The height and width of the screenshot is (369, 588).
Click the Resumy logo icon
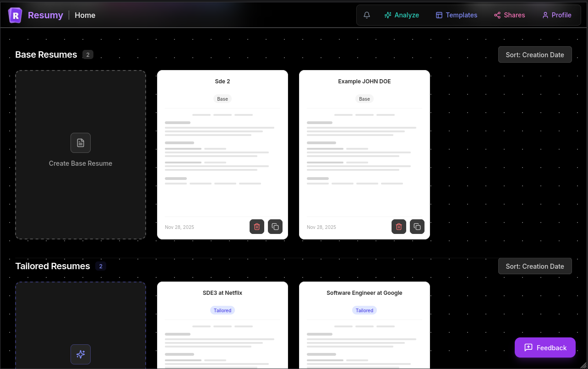15,15
